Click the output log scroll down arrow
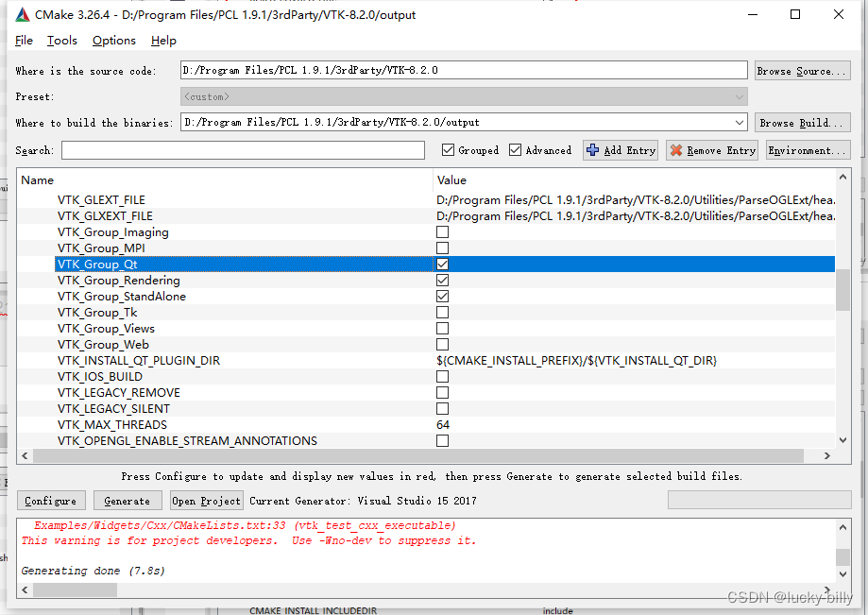Viewport: 868px width, 615px height. point(842,574)
